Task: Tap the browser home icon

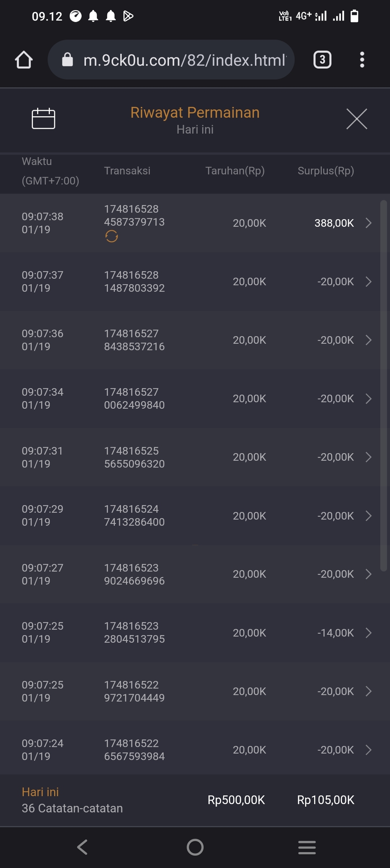Action: click(24, 60)
